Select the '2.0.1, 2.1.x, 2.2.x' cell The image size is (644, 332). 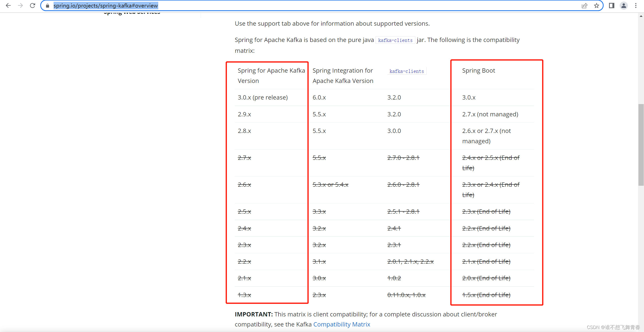coord(410,261)
